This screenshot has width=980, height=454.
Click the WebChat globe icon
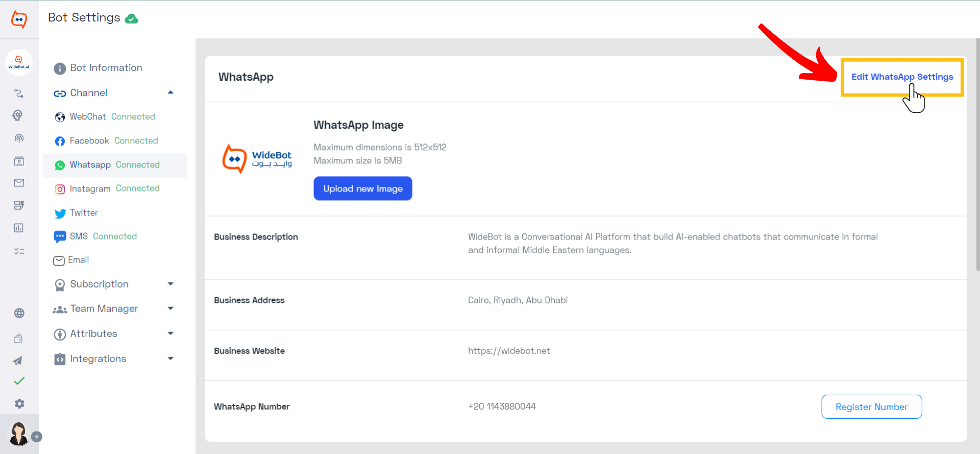click(x=60, y=117)
